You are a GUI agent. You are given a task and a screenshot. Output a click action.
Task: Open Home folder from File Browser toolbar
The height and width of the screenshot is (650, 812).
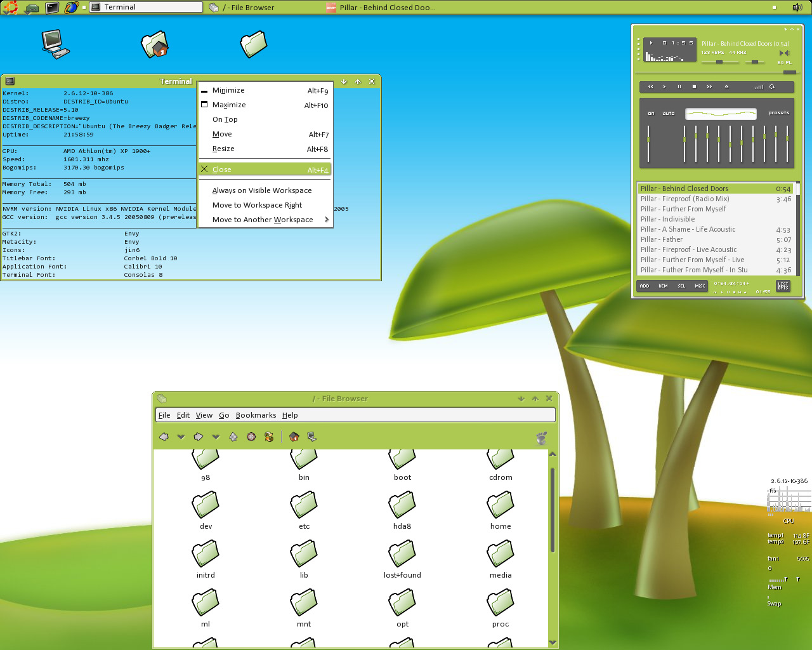[x=294, y=437]
